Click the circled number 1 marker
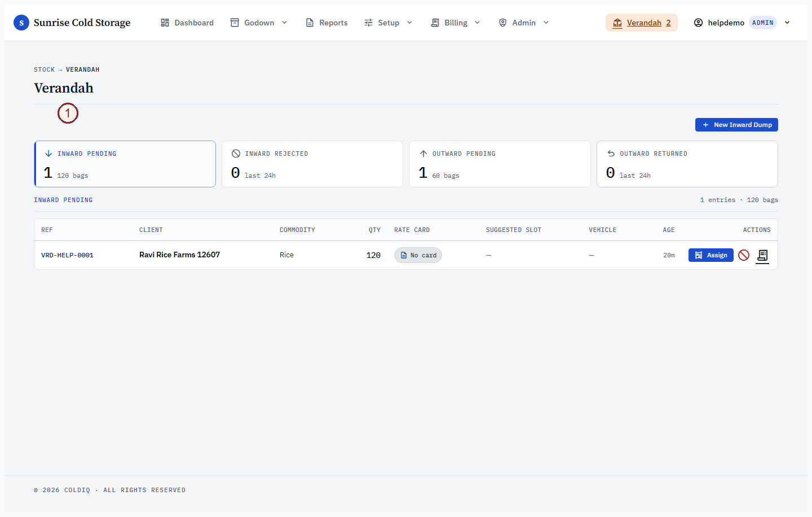The image size is (812, 517). click(x=68, y=113)
